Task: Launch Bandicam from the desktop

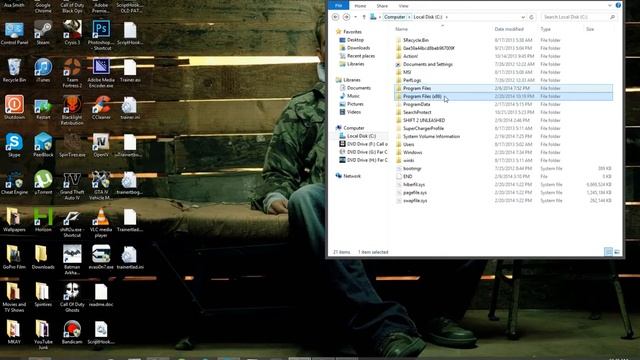Action: [72, 332]
